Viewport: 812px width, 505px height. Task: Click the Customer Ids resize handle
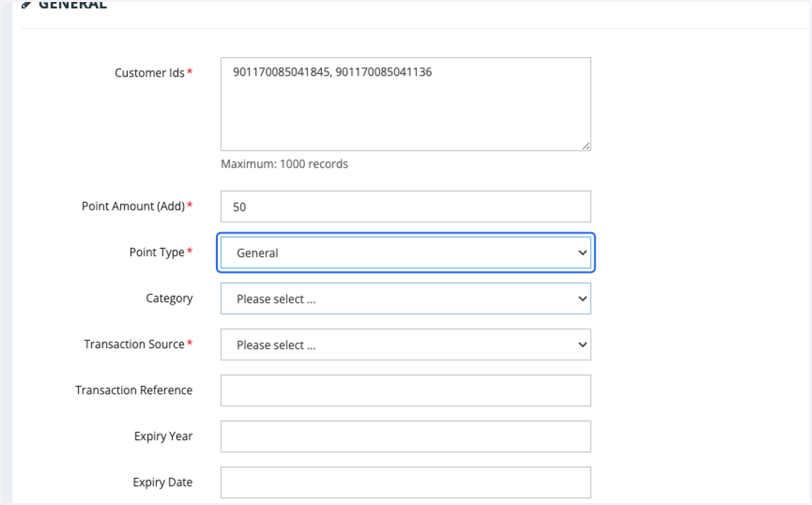coord(586,146)
